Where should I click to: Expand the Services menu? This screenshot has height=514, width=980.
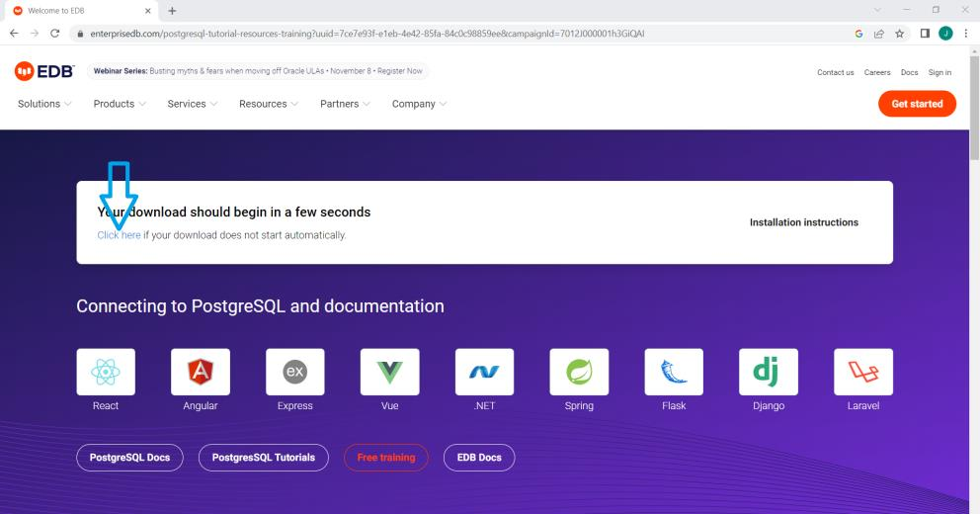pos(192,104)
